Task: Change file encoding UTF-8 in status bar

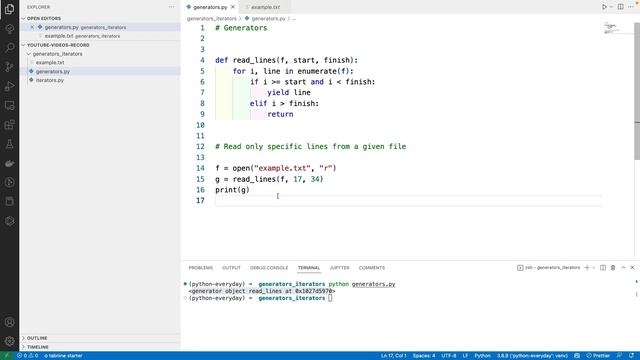Action: (x=449, y=356)
